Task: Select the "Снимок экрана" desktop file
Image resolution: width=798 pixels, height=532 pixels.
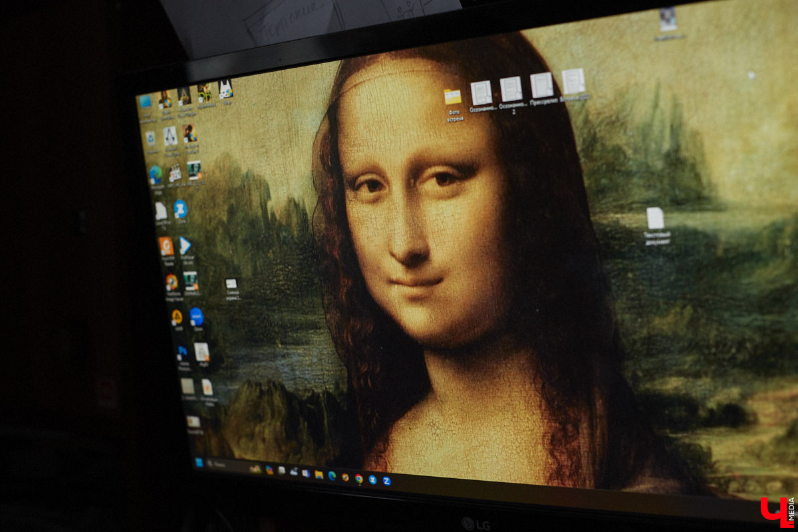Action: (x=231, y=284)
